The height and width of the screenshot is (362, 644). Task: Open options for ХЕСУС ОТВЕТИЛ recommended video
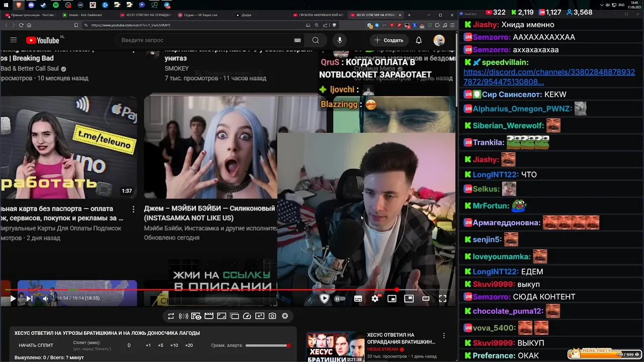(444, 335)
